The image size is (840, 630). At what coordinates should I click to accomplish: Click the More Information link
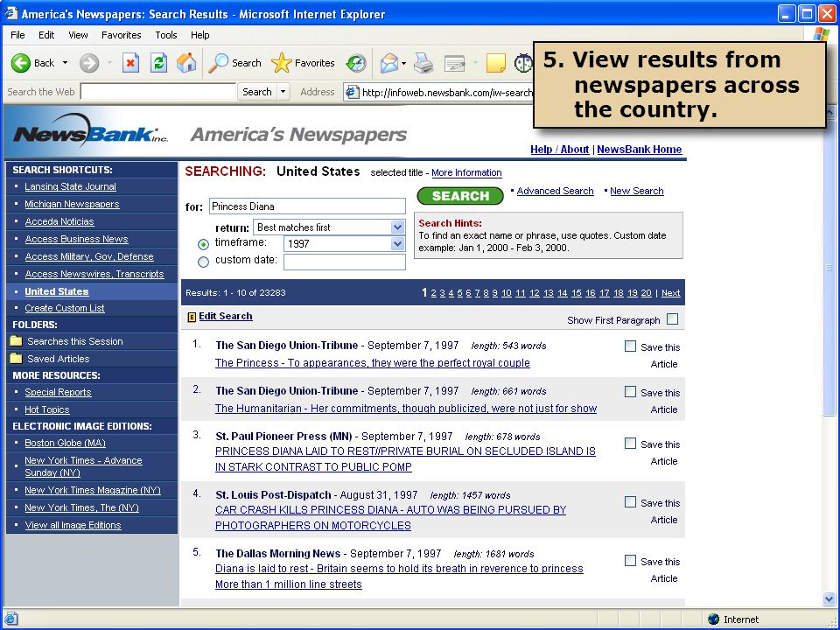pyautogui.click(x=466, y=172)
